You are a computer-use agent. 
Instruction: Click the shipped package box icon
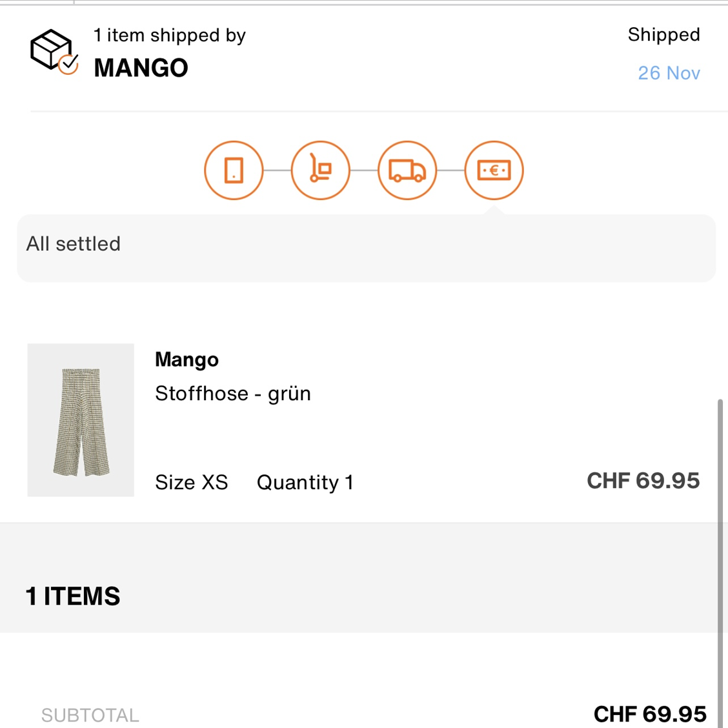pos(54,52)
